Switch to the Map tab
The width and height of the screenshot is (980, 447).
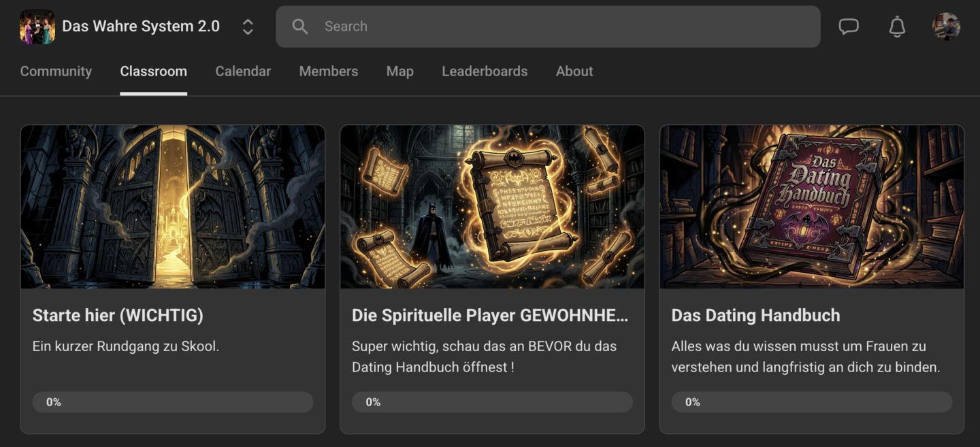(400, 71)
